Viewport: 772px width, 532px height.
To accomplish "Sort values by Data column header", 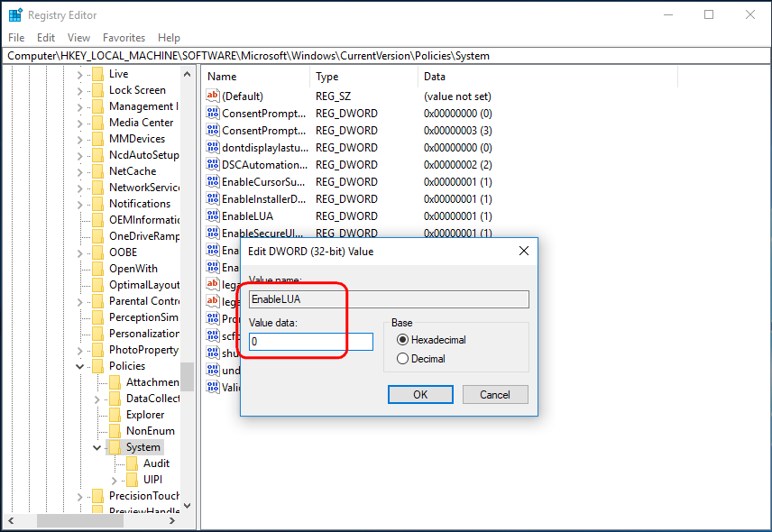I will click(x=548, y=77).
